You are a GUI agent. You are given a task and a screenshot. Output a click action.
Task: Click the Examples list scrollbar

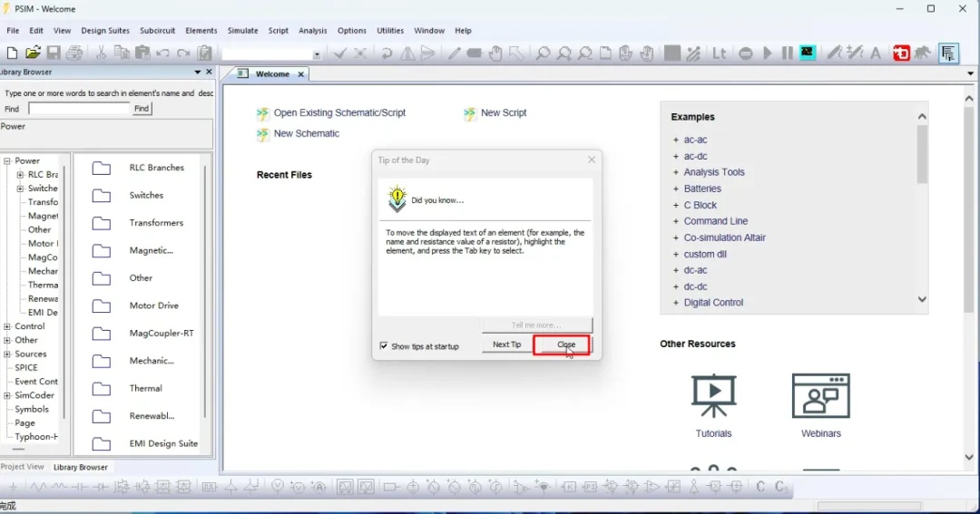(922, 154)
